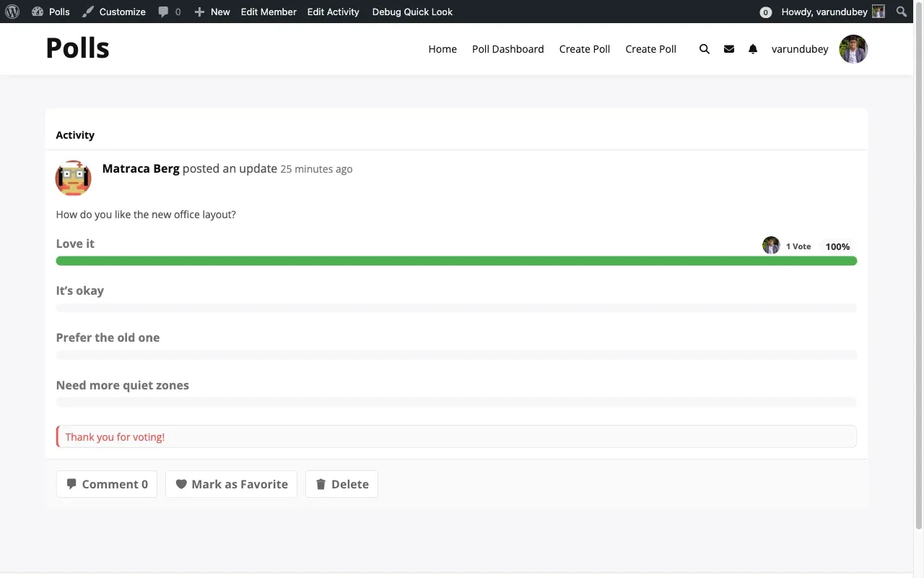Open Howdy, varundubey account menu
The height and width of the screenshot is (578, 924).
pyautogui.click(x=833, y=12)
